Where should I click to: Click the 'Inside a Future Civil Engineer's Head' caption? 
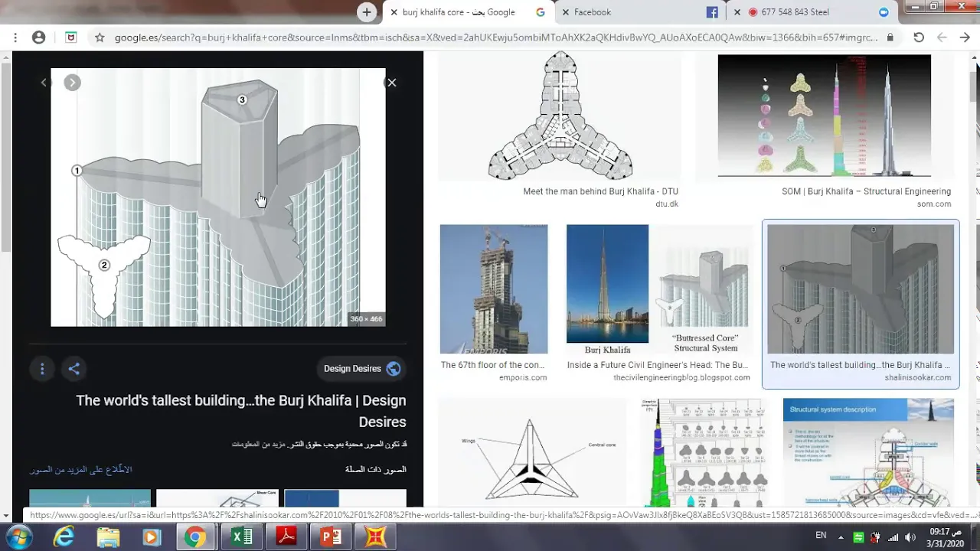point(657,365)
